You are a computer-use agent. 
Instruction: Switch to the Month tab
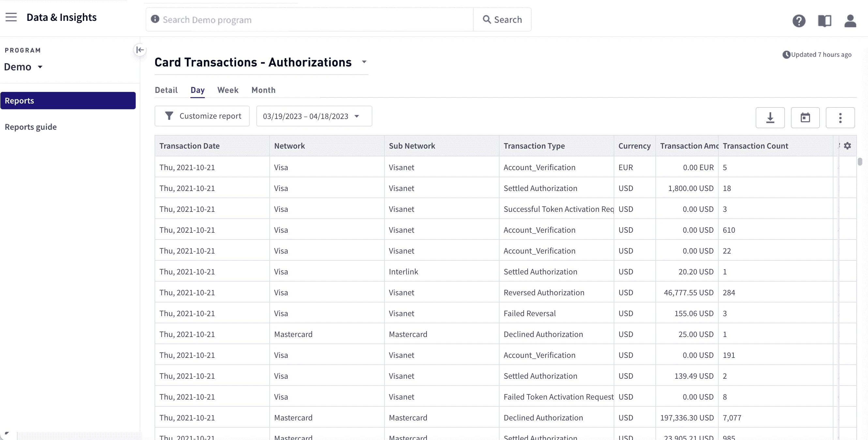(263, 90)
